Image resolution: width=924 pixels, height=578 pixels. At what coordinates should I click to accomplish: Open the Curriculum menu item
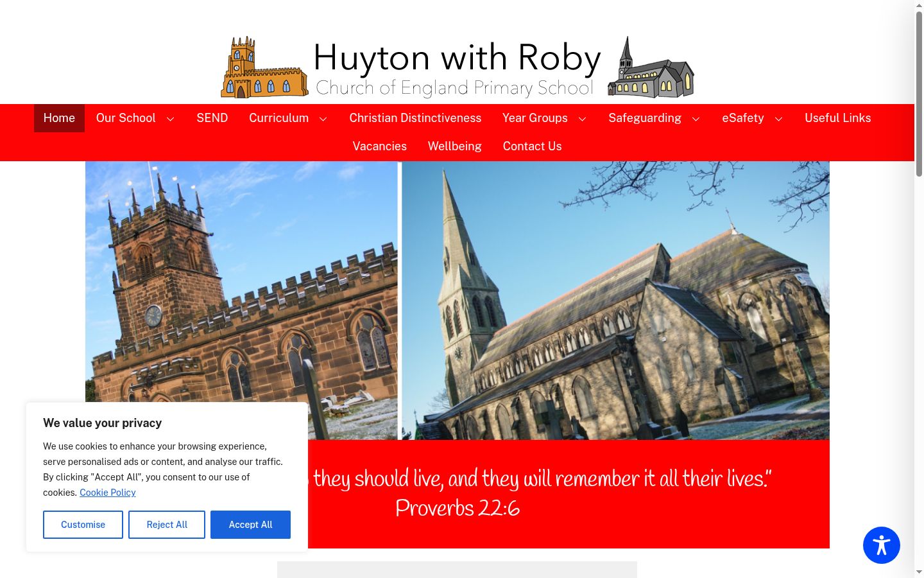278,118
